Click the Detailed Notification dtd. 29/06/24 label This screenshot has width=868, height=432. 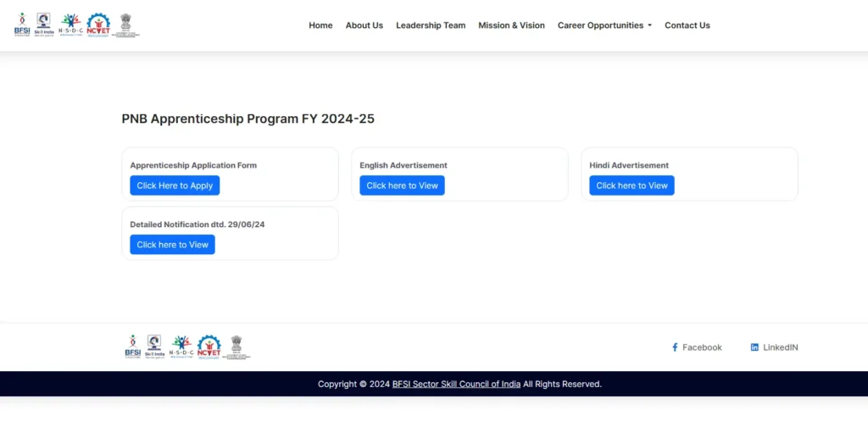coord(197,224)
